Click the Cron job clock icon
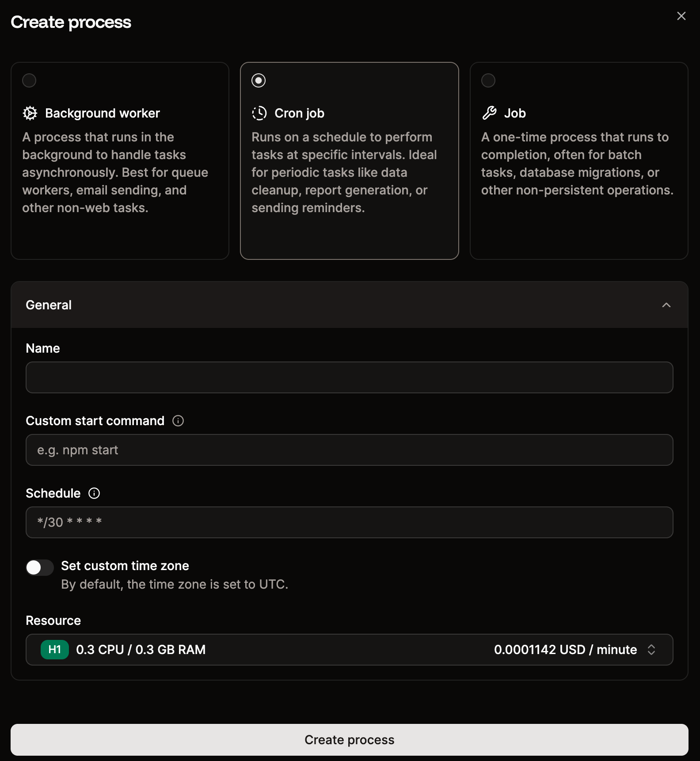This screenshot has width=700, height=761. point(259,113)
